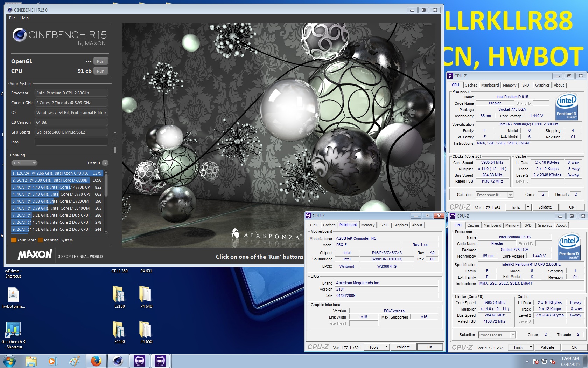Click the Core Speed 3985.54 MHz value in top CPU-Z
This screenshot has width=588, height=368.
(492, 163)
